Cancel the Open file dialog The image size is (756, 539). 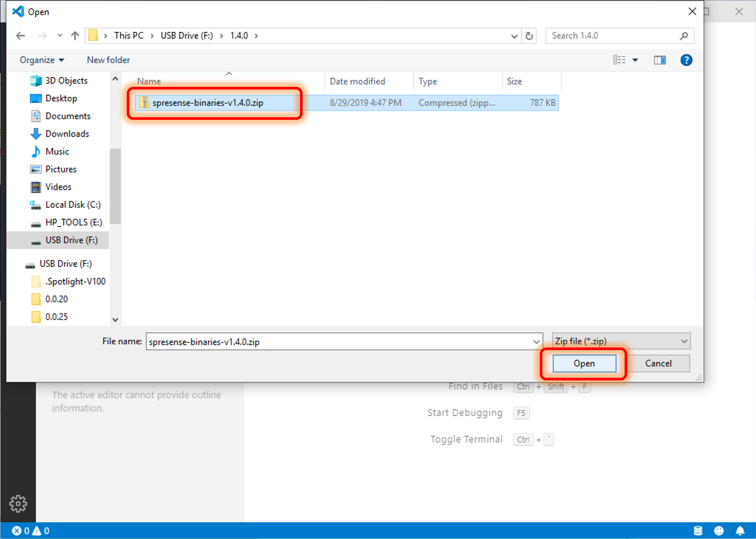pyautogui.click(x=658, y=363)
